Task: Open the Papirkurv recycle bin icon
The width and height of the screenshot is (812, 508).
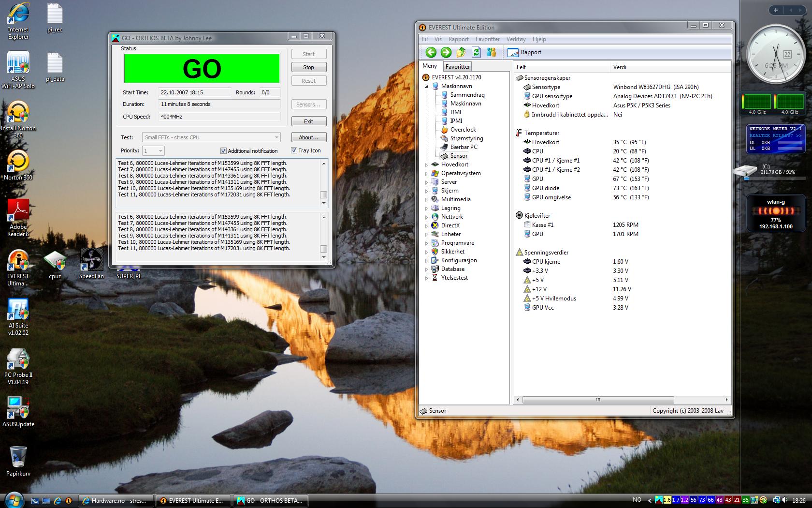Action: pos(18,462)
